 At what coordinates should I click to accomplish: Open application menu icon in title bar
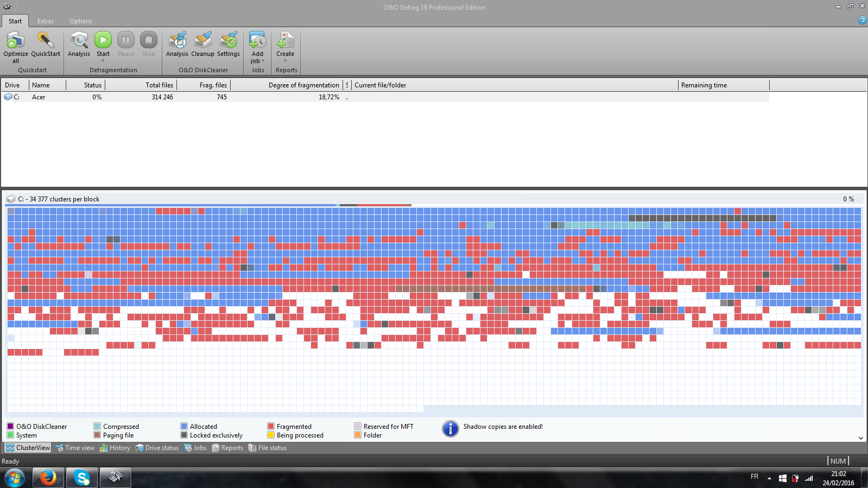pos(7,7)
